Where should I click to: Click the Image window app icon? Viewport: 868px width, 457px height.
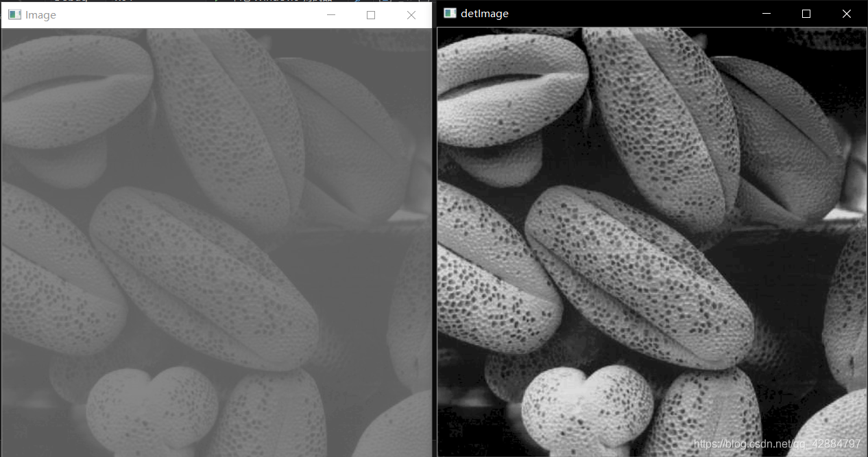14,14
